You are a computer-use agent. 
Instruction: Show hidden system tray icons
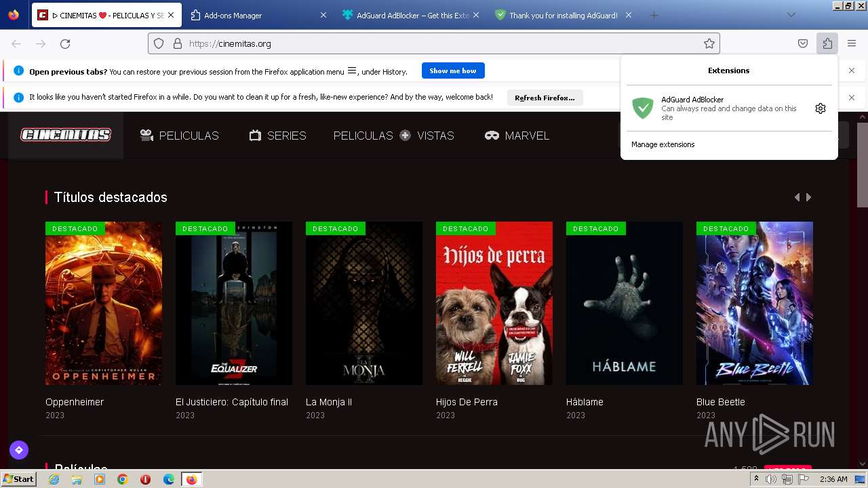tap(756, 479)
